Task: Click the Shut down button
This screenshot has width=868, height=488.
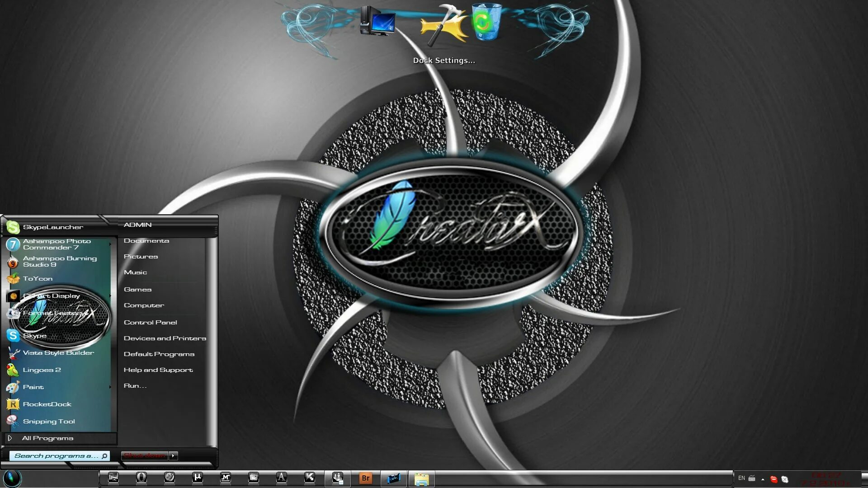Action: (145, 455)
